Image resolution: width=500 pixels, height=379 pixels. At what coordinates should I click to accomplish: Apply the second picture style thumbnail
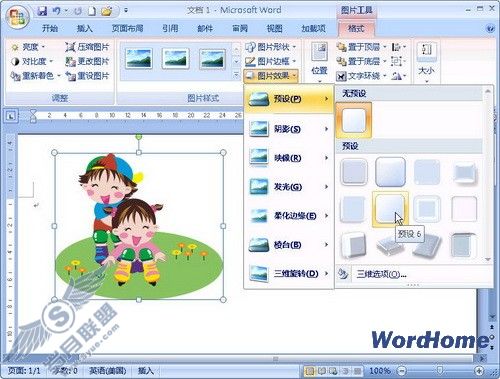176,59
